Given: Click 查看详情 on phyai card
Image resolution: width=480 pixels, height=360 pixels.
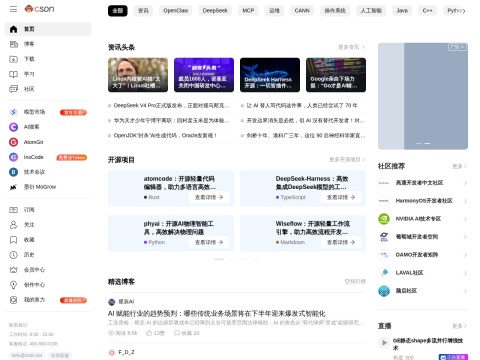Looking at the screenshot, I should tap(209, 242).
